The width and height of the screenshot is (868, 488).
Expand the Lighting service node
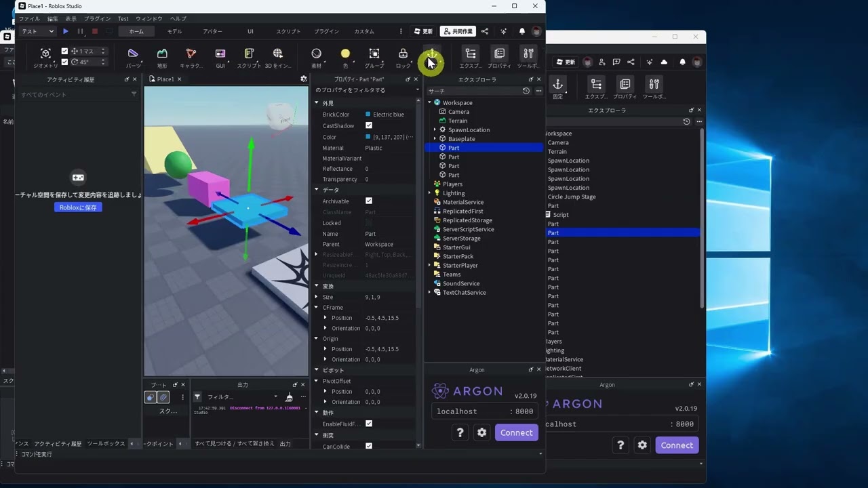click(x=429, y=193)
